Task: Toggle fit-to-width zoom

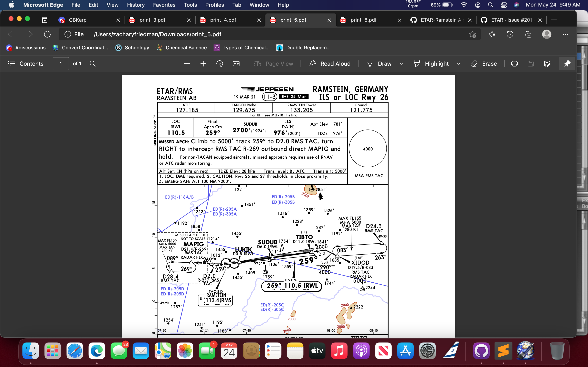Action: pyautogui.click(x=236, y=64)
